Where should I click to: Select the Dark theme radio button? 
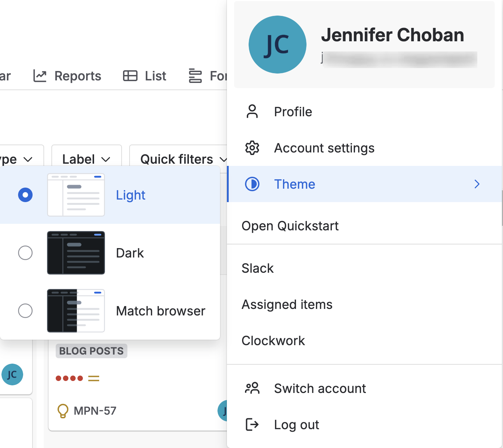point(25,253)
